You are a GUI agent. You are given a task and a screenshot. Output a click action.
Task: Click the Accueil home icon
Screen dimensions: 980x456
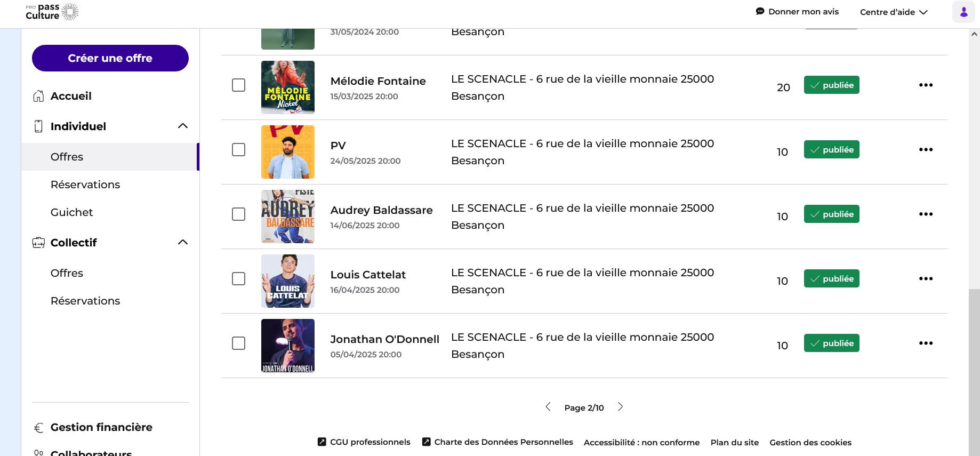[x=38, y=96]
